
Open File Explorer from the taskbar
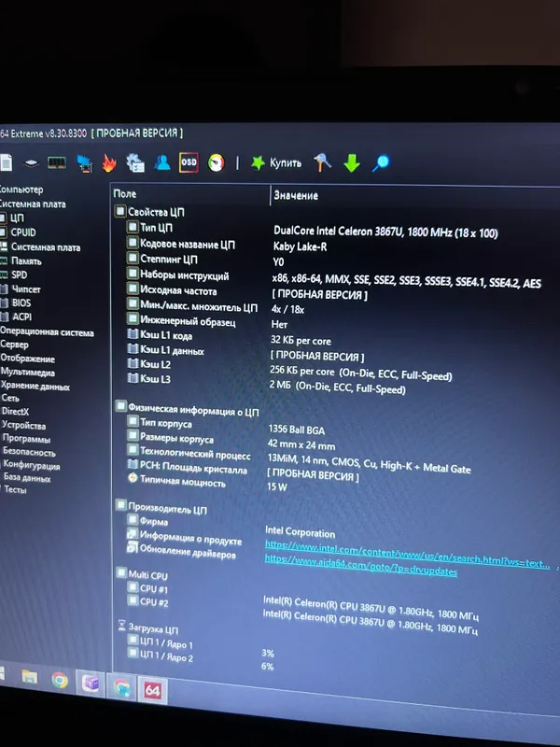[29, 678]
